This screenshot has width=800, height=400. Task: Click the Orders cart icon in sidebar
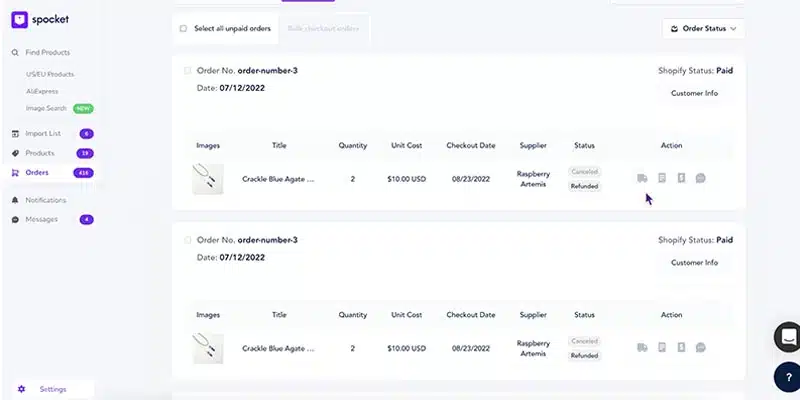click(x=15, y=172)
